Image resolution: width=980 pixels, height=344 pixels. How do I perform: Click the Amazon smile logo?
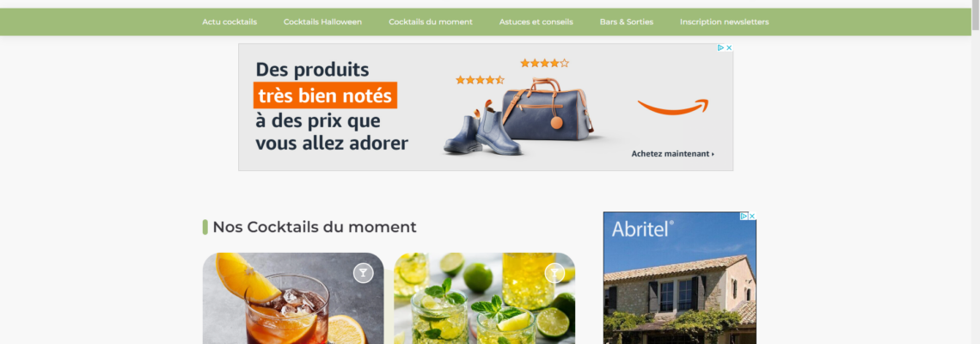pos(673,107)
